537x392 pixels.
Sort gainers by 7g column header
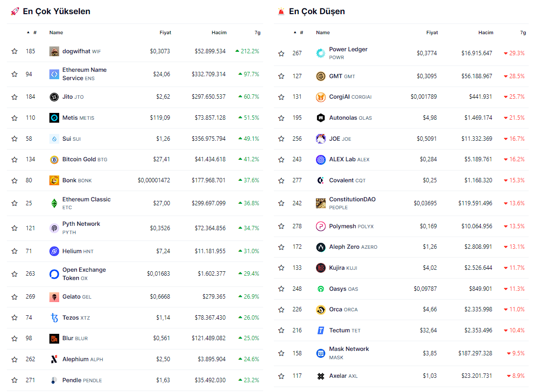click(x=257, y=33)
